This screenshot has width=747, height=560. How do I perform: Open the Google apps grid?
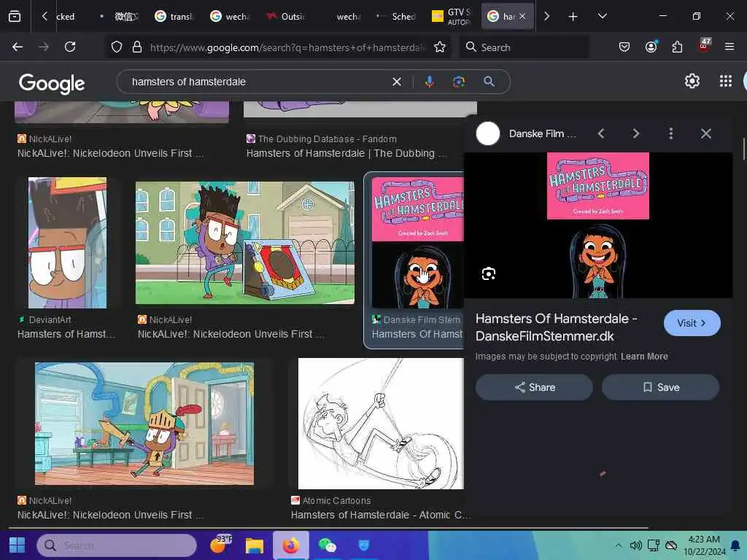pos(726,82)
